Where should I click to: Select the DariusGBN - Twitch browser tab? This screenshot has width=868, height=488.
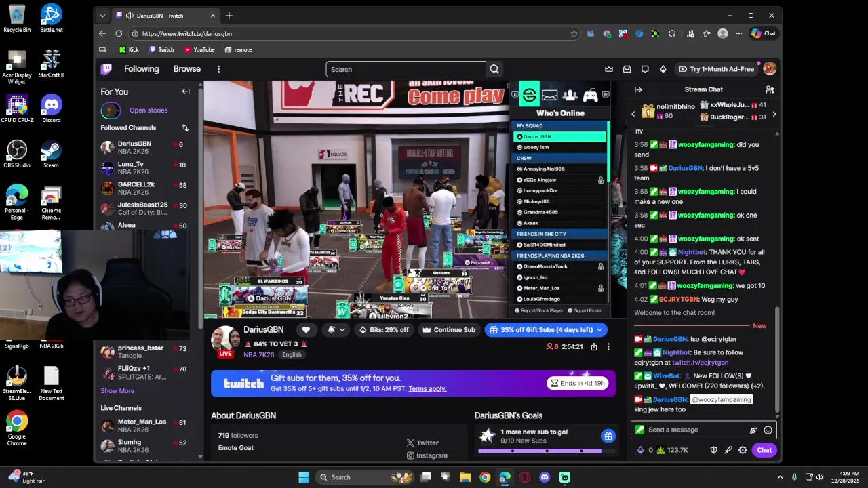pyautogui.click(x=166, y=16)
